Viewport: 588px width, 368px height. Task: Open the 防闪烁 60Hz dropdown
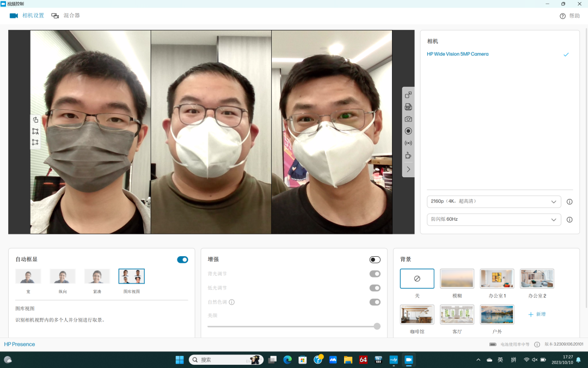[x=494, y=220]
